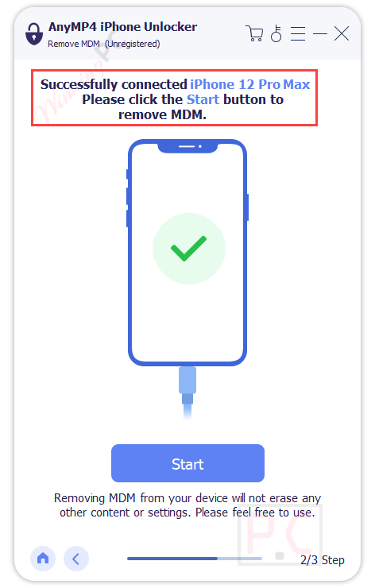Click the Removing MDM notice text
This screenshot has height=588, width=375.
(187, 505)
